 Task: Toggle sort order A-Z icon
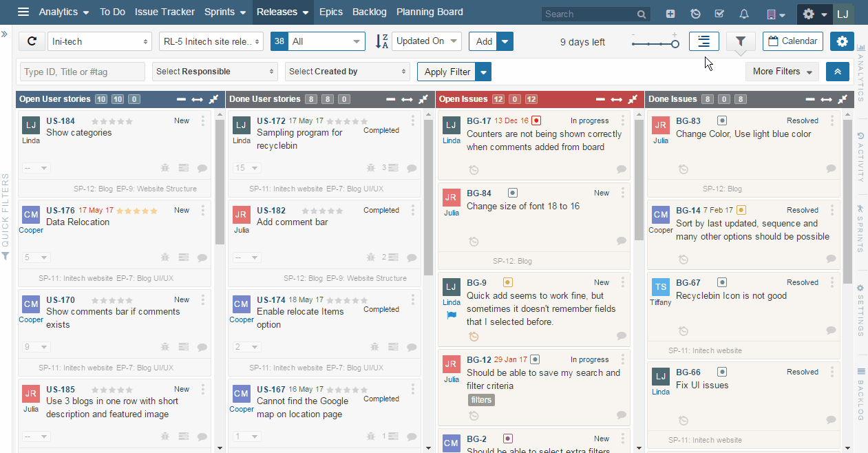381,41
